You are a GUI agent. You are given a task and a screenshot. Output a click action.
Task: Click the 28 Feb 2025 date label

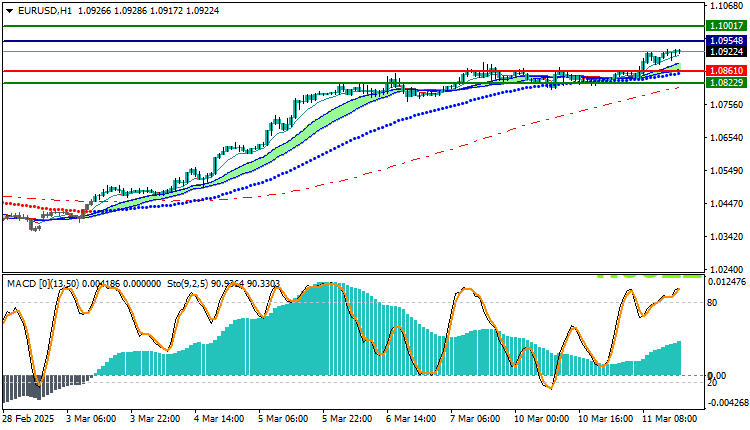(x=28, y=419)
